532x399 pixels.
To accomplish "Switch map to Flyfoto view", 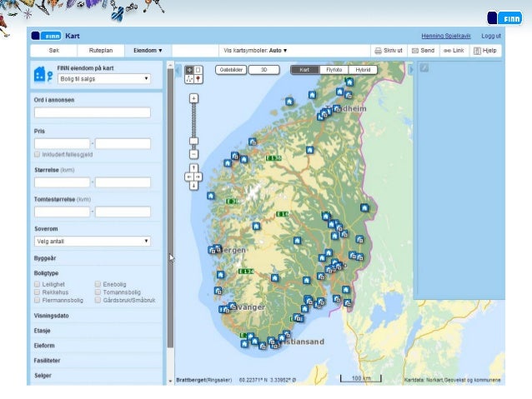I will 334,70.
